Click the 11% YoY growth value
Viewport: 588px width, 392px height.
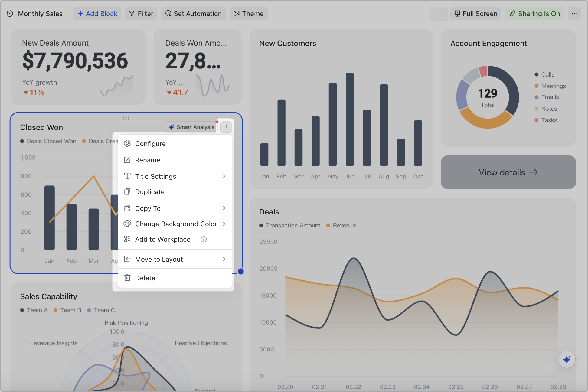click(x=34, y=92)
